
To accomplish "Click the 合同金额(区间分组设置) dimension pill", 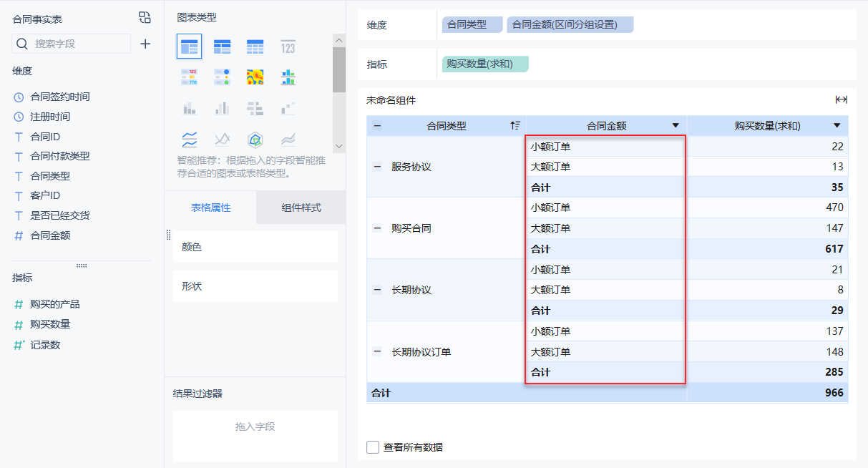I will coord(570,24).
